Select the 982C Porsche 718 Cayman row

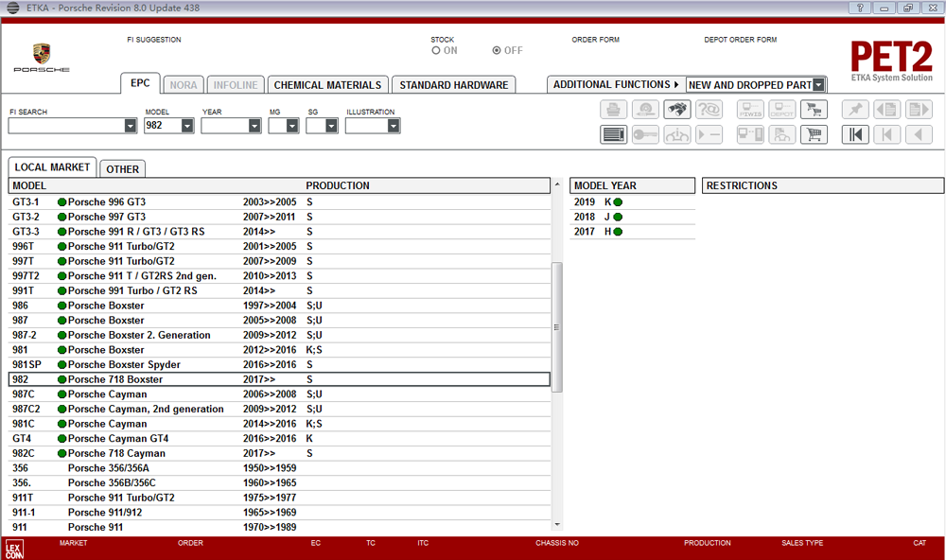[279, 453]
